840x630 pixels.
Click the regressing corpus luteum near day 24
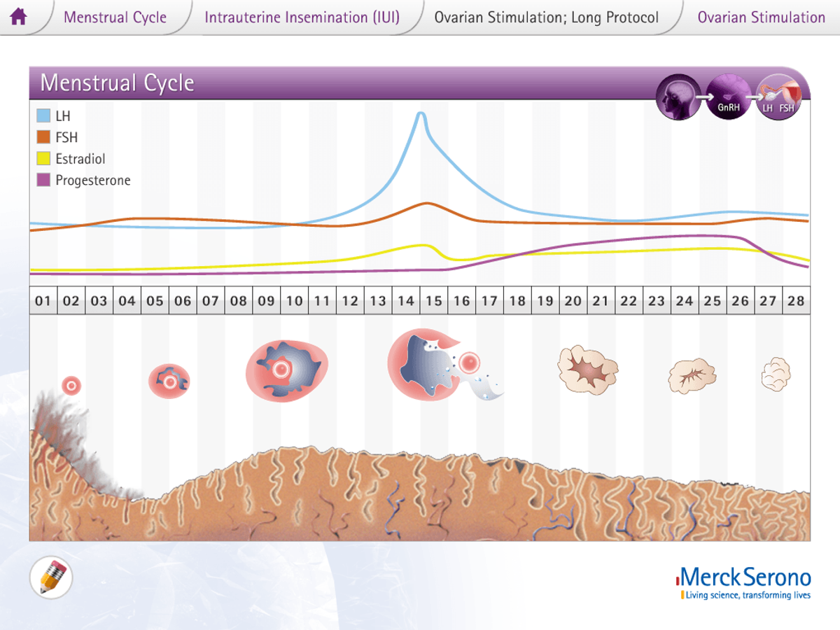tap(692, 376)
